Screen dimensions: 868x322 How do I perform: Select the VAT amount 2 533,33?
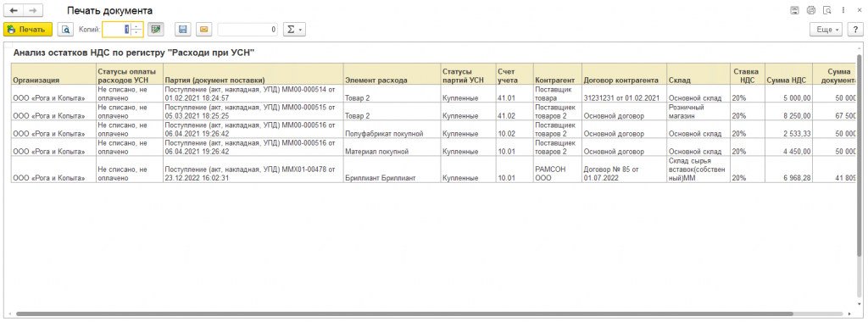789,129
